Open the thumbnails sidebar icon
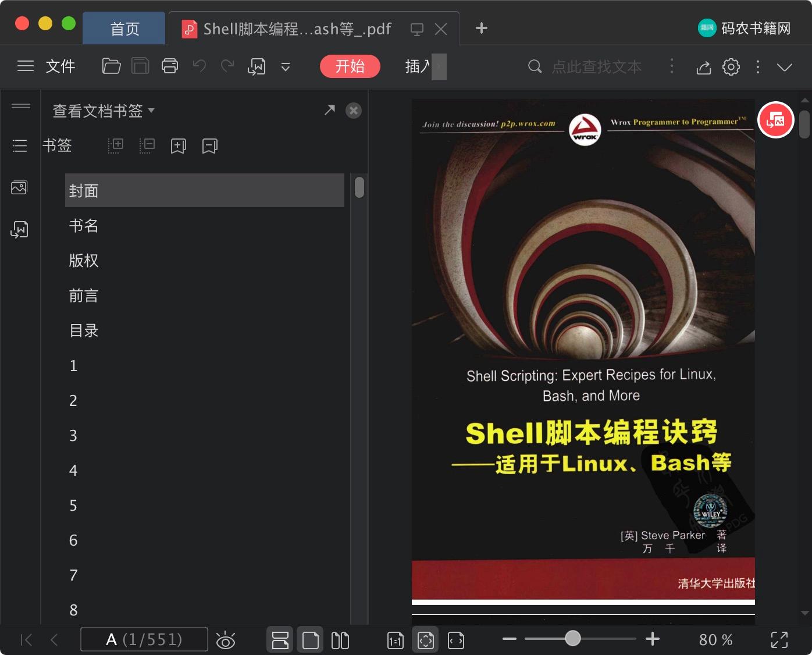Screen dimensions: 812x655 [19, 188]
